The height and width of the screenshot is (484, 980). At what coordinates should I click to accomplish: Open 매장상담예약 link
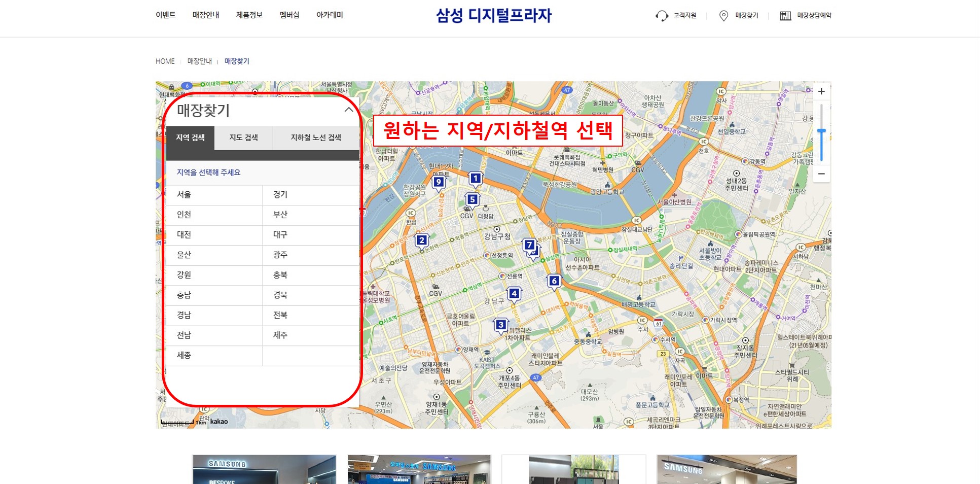point(814,16)
